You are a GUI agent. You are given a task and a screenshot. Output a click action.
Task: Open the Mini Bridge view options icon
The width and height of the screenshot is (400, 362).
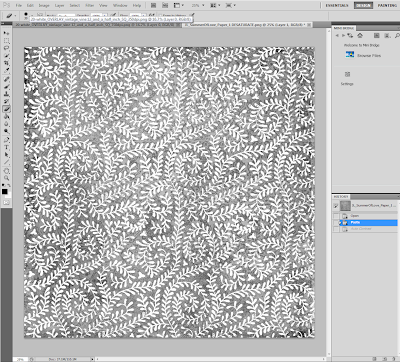click(387, 35)
